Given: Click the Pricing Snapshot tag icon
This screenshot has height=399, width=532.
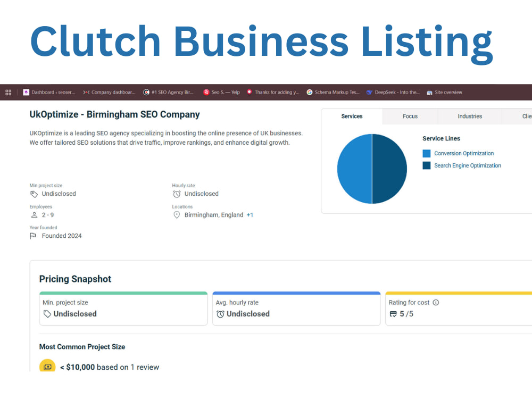Looking at the screenshot, I should [x=47, y=314].
